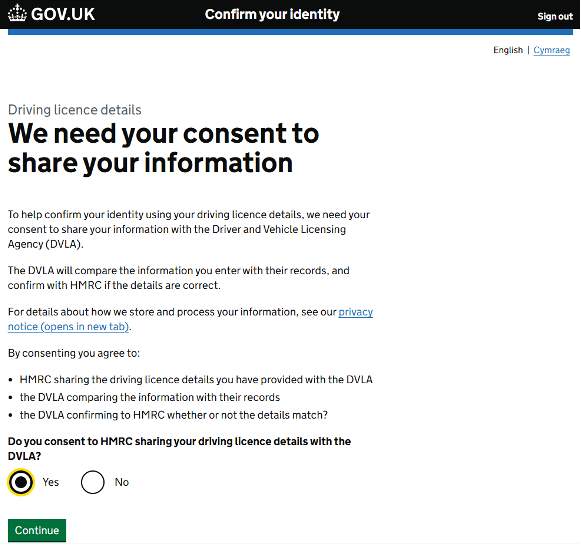Select the English language option
Screen dimensions: 581x545
pos(508,50)
